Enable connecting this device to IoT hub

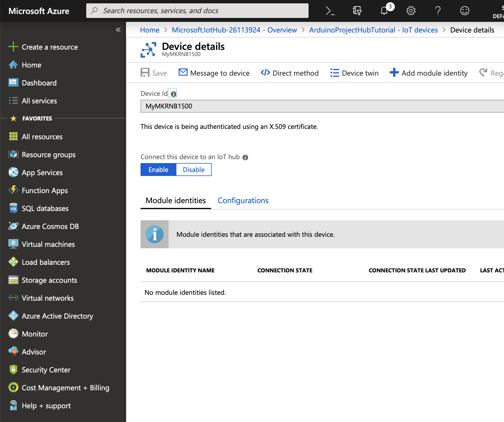coord(158,170)
